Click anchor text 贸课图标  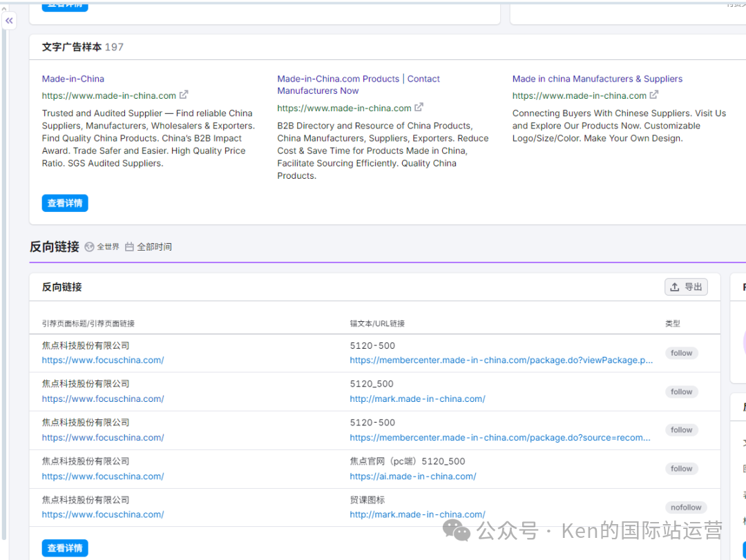click(367, 499)
